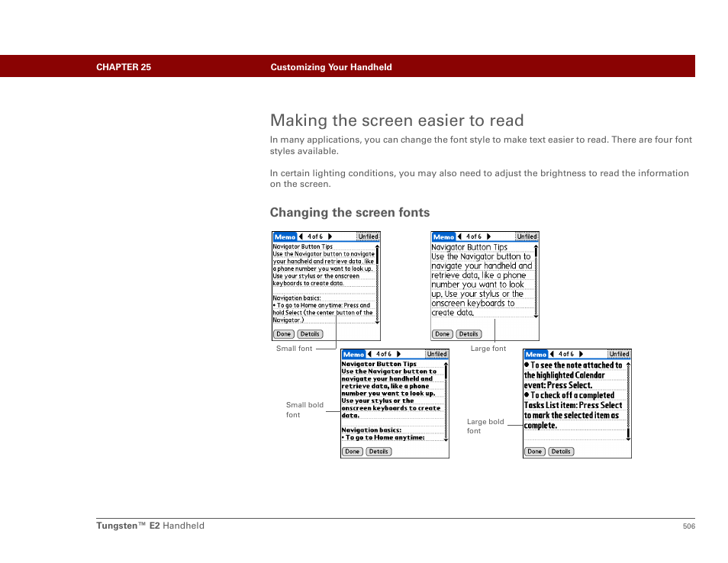Click heading "Changing the screen fonts"
The height and width of the screenshot is (563, 728).
coord(350,213)
